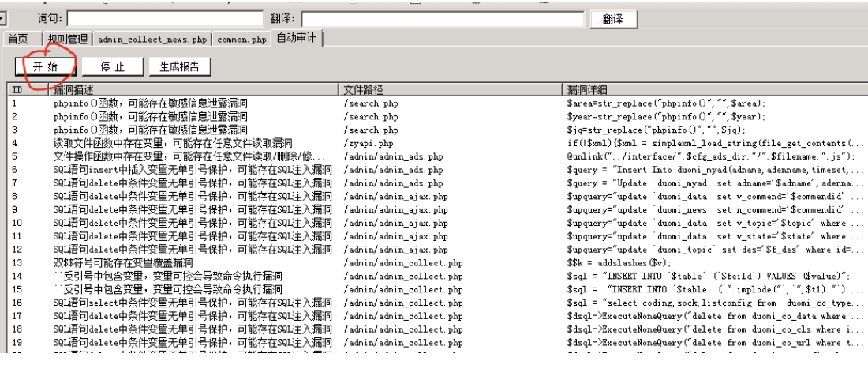Select row 3 $jq=str_replace detail

pos(656,130)
